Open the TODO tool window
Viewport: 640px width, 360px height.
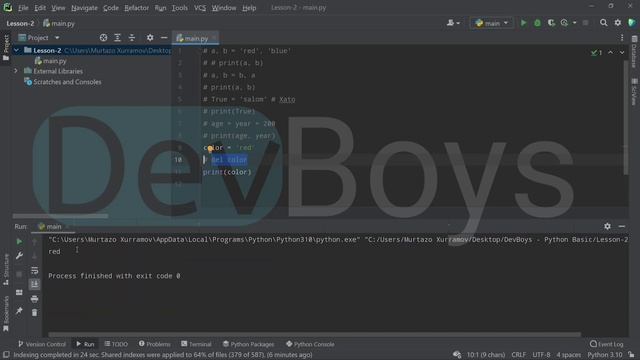pyautogui.click(x=116, y=344)
